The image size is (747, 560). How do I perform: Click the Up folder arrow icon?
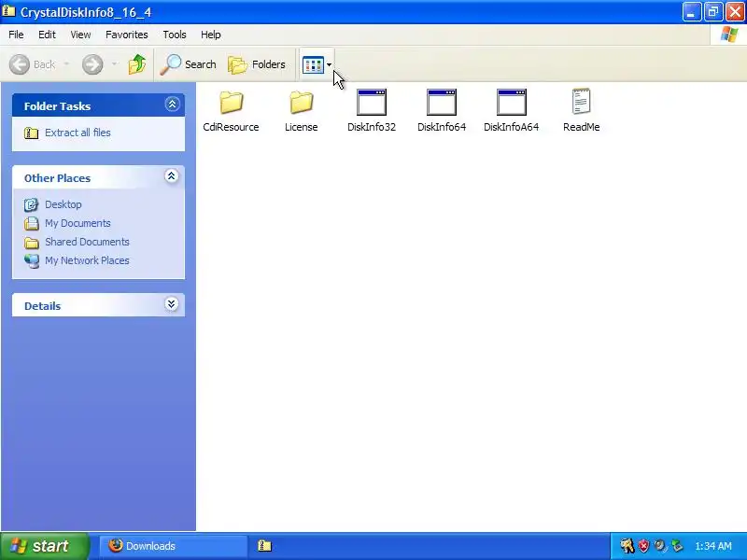pos(137,64)
